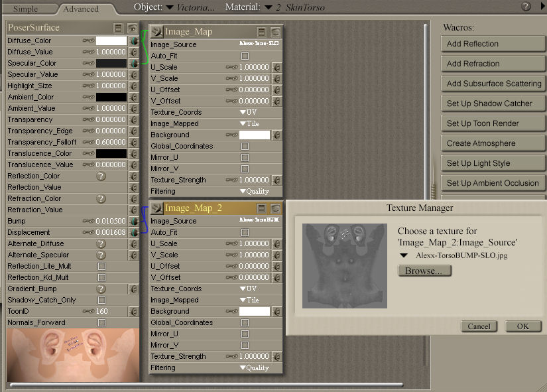Image resolution: width=547 pixels, height=392 pixels.
Task: Click the PoserSurface node preview eye icon
Action: pyautogui.click(x=133, y=28)
